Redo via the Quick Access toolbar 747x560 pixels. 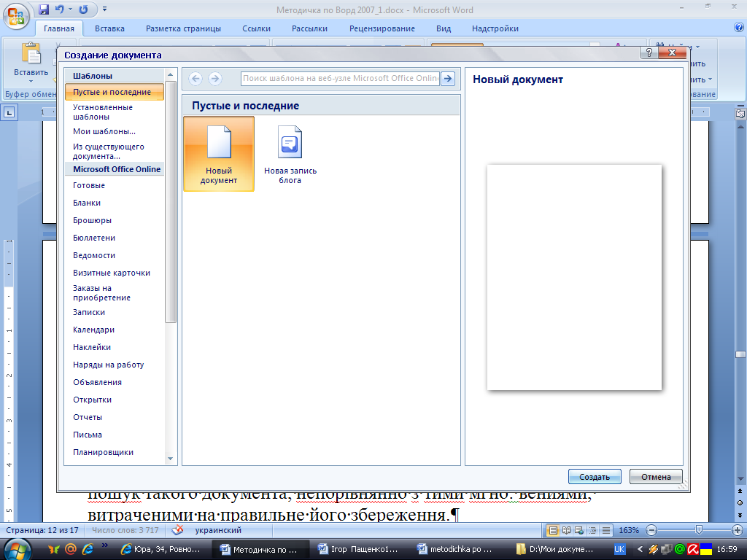(83, 9)
